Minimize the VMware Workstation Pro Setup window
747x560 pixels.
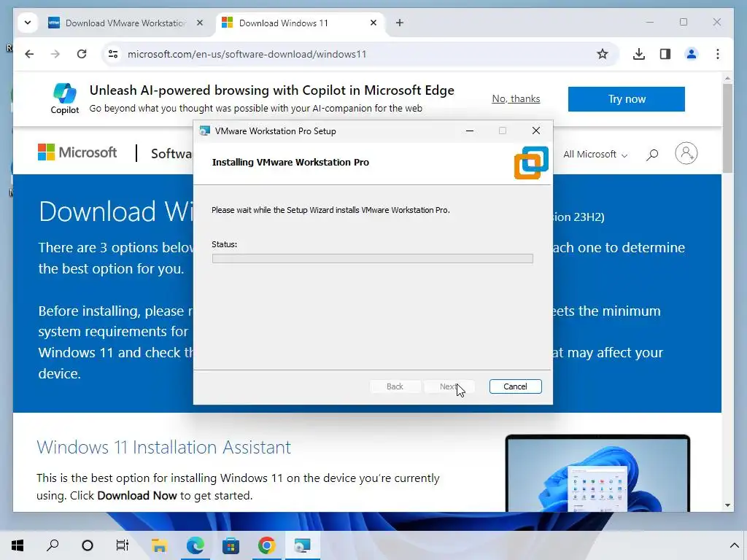(x=470, y=131)
